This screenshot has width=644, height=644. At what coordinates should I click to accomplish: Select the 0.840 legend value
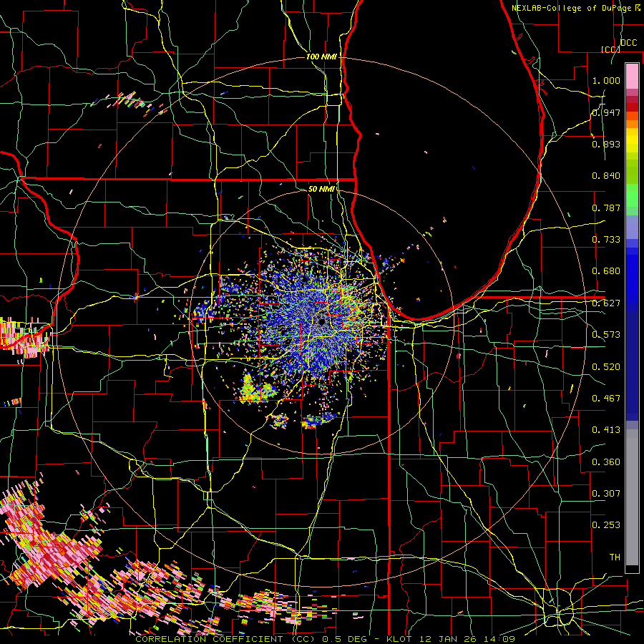(606, 176)
